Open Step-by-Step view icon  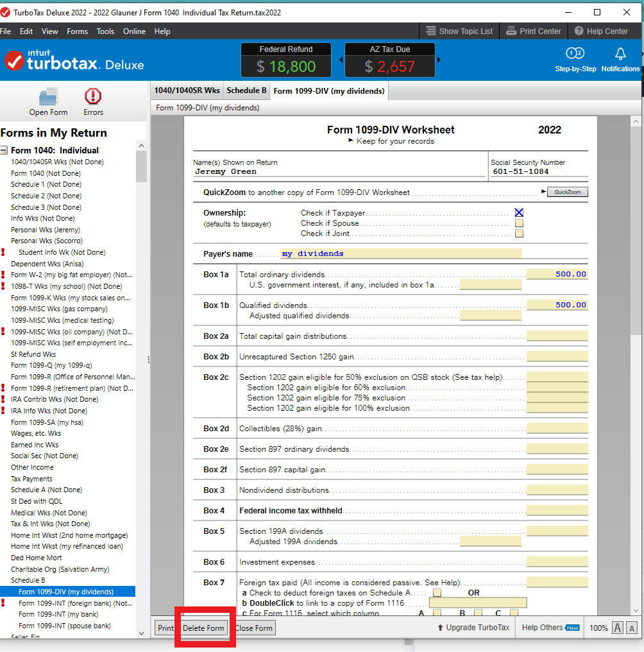575,60
